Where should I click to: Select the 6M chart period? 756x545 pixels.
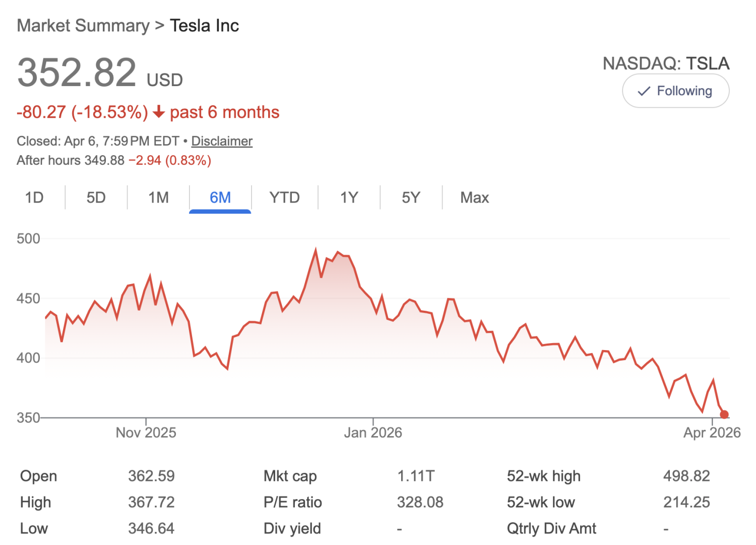pos(220,197)
